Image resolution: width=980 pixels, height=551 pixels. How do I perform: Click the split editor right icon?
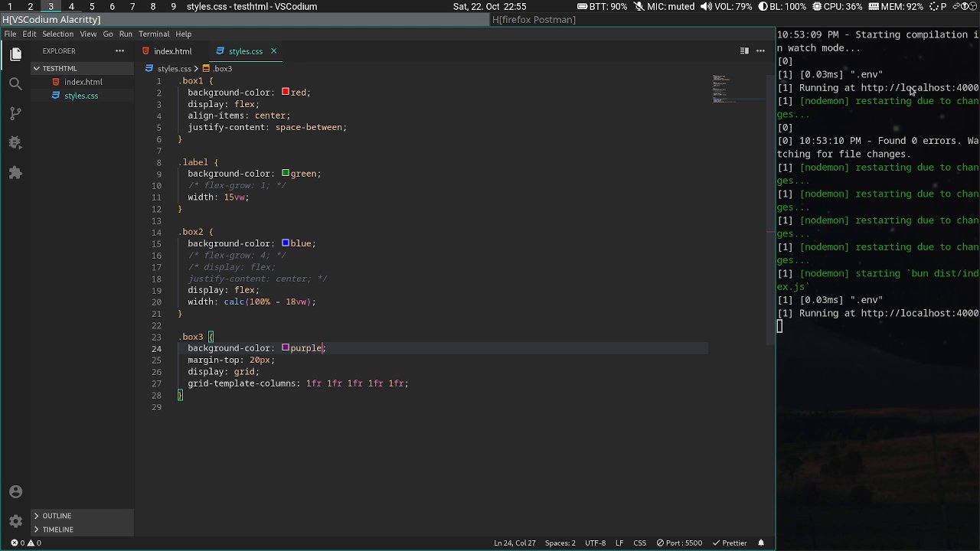(743, 51)
